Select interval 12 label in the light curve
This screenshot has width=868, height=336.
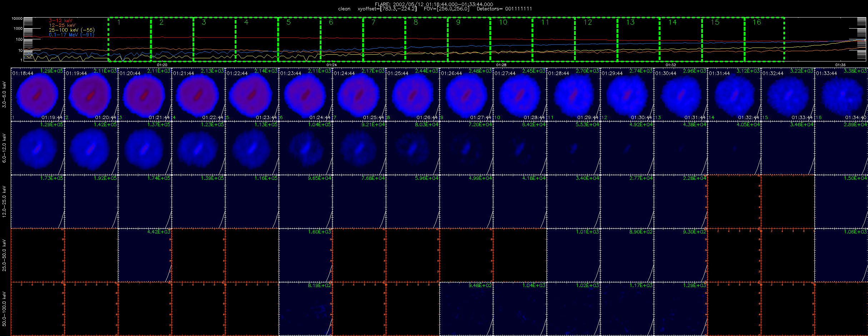click(588, 22)
